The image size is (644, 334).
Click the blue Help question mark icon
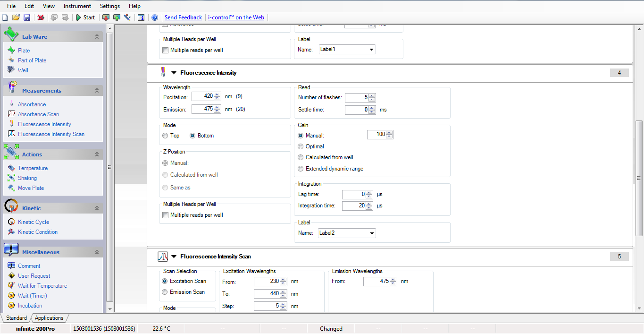[x=155, y=17]
